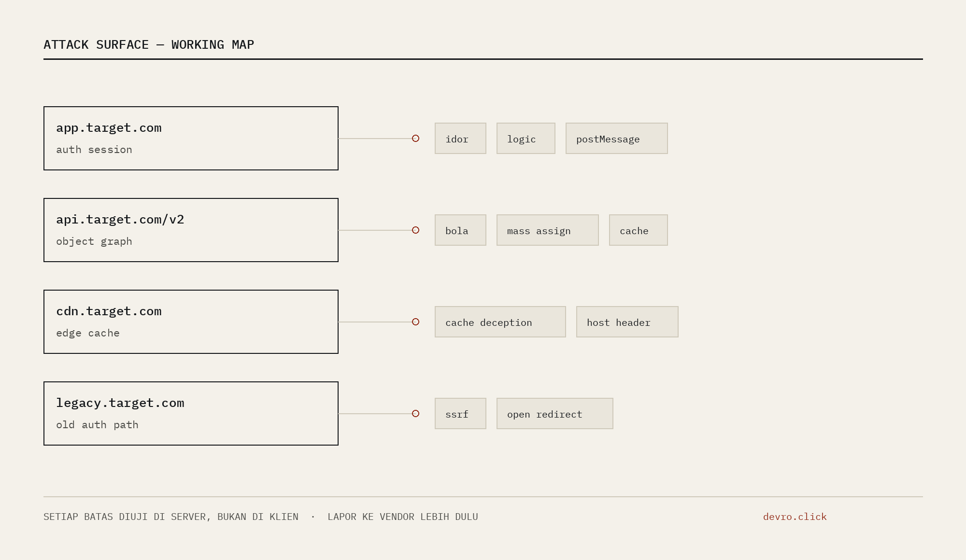Viewport: 966px width, 560px height.
Task: Click the mass assign tag
Action: pos(548,230)
